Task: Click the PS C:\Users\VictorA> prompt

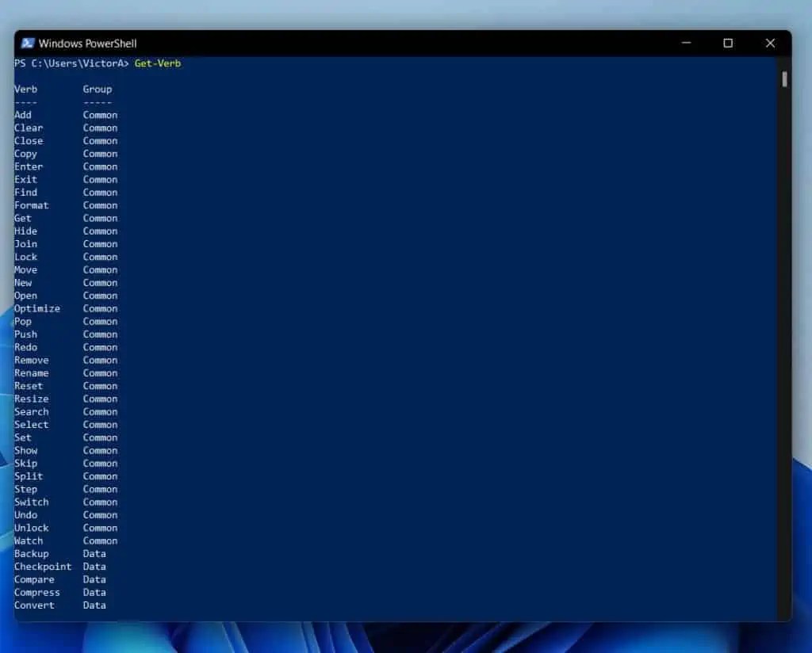Action: click(71, 63)
